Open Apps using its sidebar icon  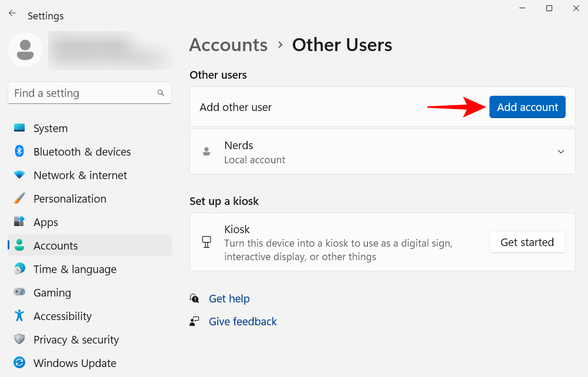19,222
